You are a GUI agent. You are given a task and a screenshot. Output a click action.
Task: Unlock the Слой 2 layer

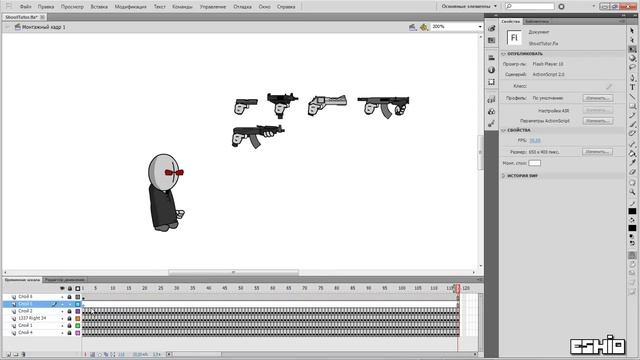69,311
